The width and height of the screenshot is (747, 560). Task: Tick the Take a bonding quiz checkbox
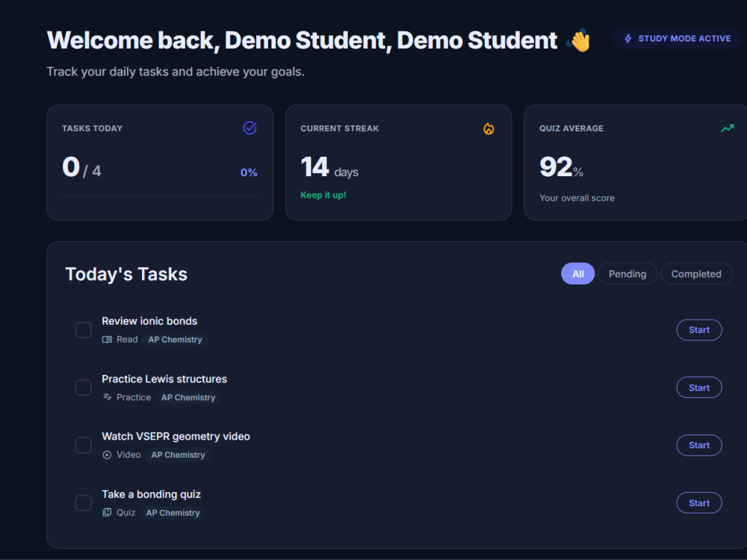click(x=84, y=503)
